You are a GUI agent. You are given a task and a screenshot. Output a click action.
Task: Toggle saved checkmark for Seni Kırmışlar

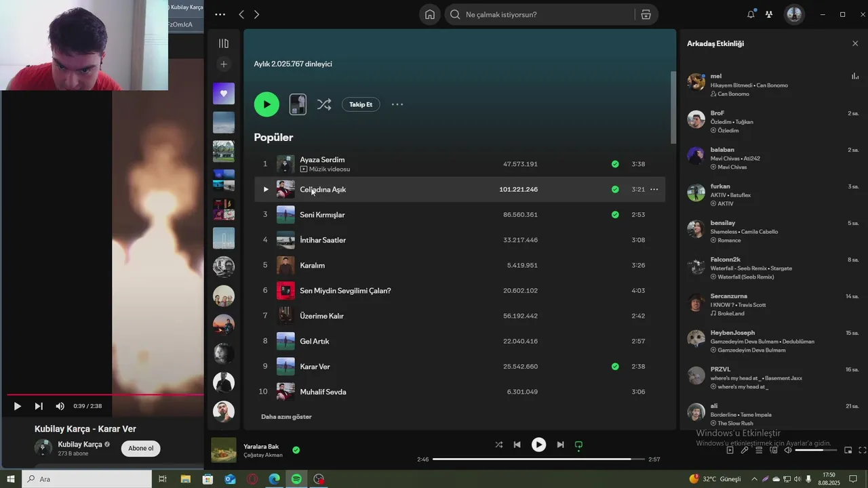tap(615, 215)
